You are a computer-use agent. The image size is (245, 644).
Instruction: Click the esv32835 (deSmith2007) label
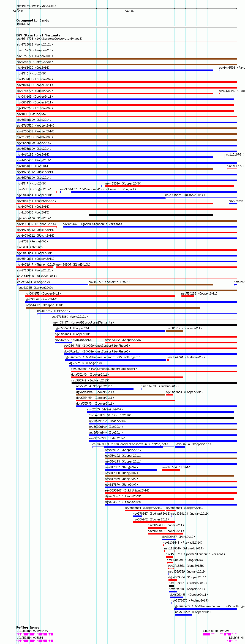tap(105, 409)
